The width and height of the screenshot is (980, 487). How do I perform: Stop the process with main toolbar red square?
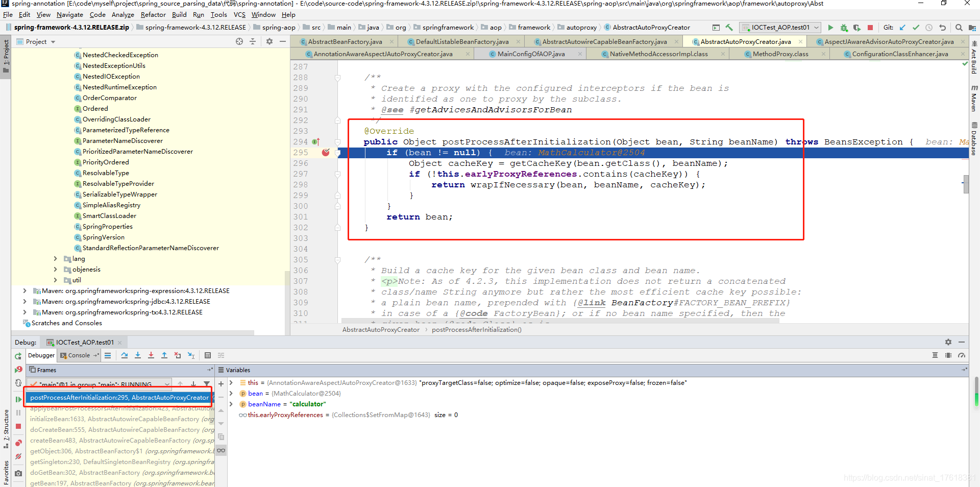click(x=870, y=28)
